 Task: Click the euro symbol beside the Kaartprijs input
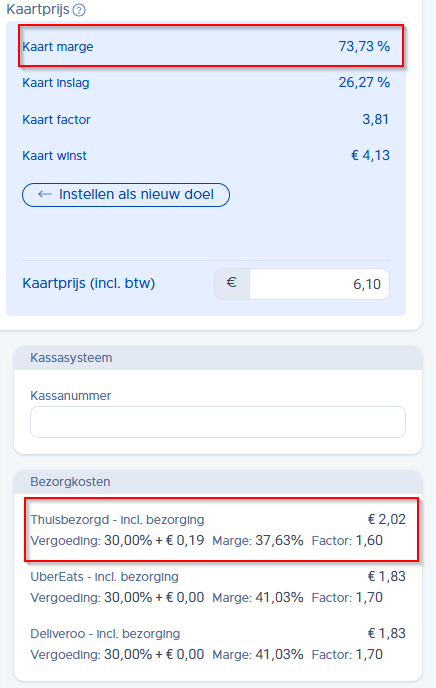(x=232, y=283)
